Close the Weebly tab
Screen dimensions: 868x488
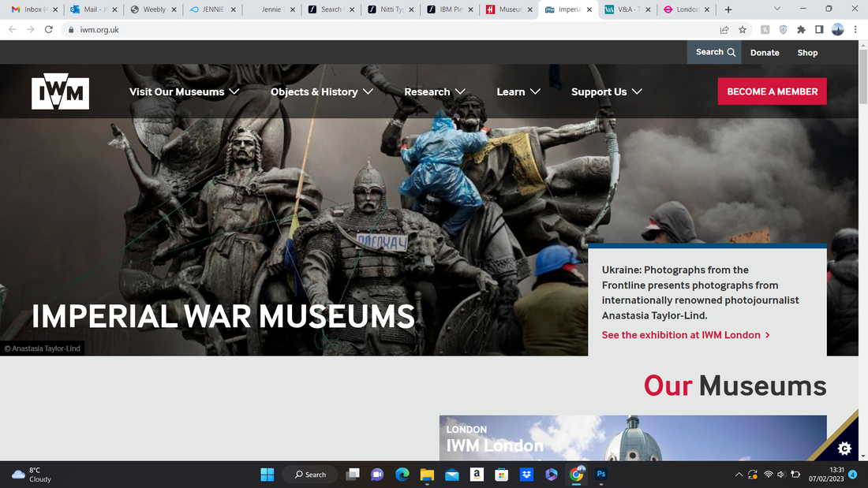[174, 9]
